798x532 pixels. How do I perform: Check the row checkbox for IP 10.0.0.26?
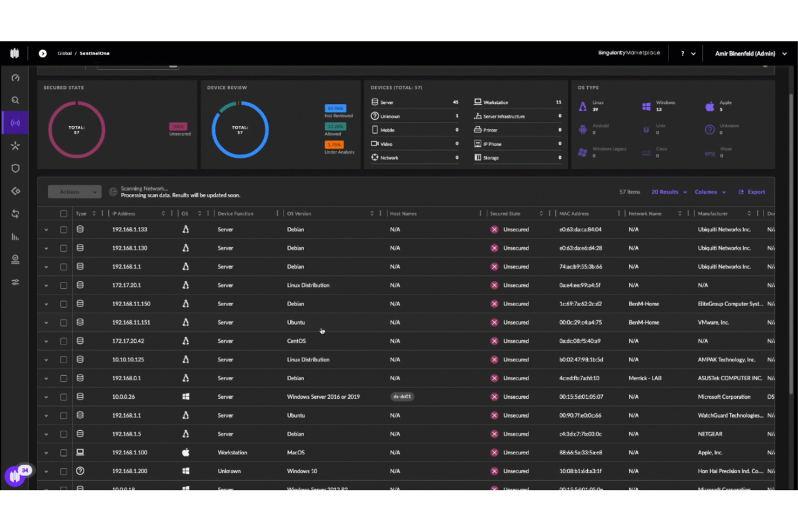click(64, 397)
